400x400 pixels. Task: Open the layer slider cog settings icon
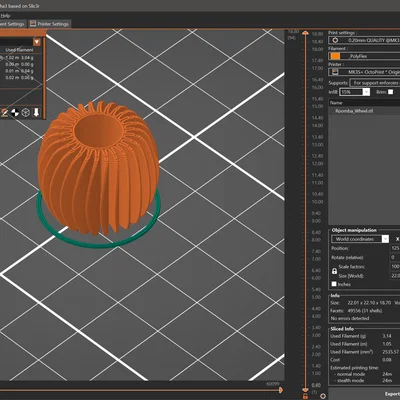coord(323,396)
